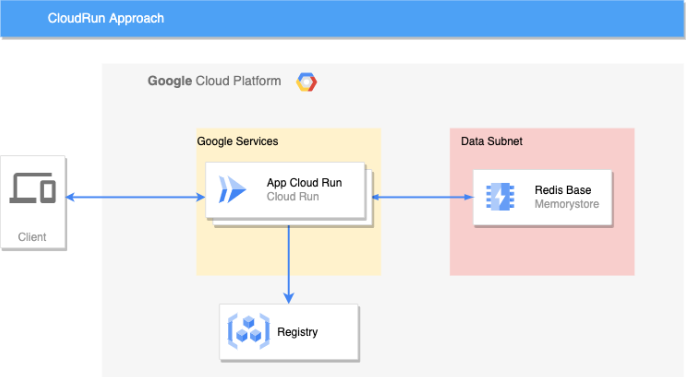The width and height of the screenshot is (686, 377).
Task: Click the Client caption under device icon
Action: (x=32, y=237)
